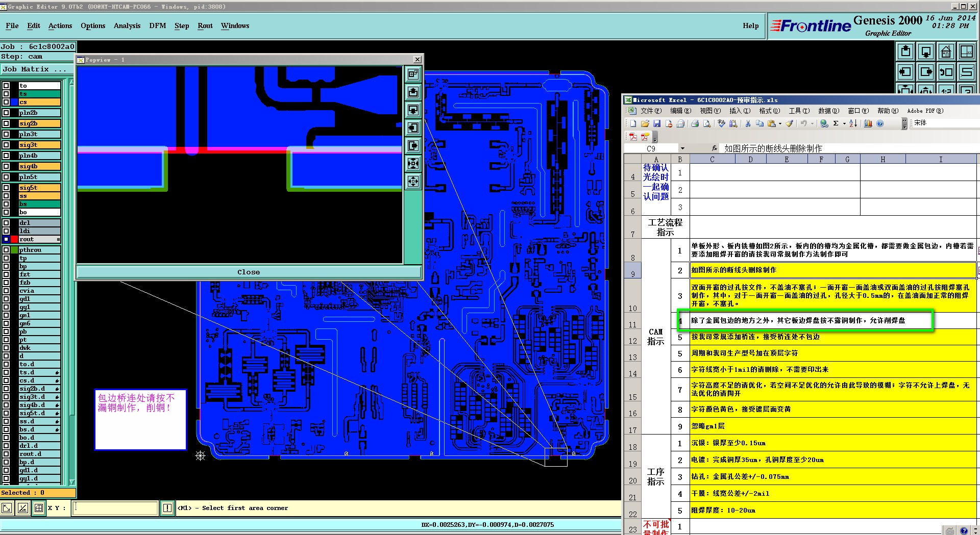The width and height of the screenshot is (980, 535).
Task: Open Excel AutoSum dropdown arrow
Action: [x=844, y=123]
